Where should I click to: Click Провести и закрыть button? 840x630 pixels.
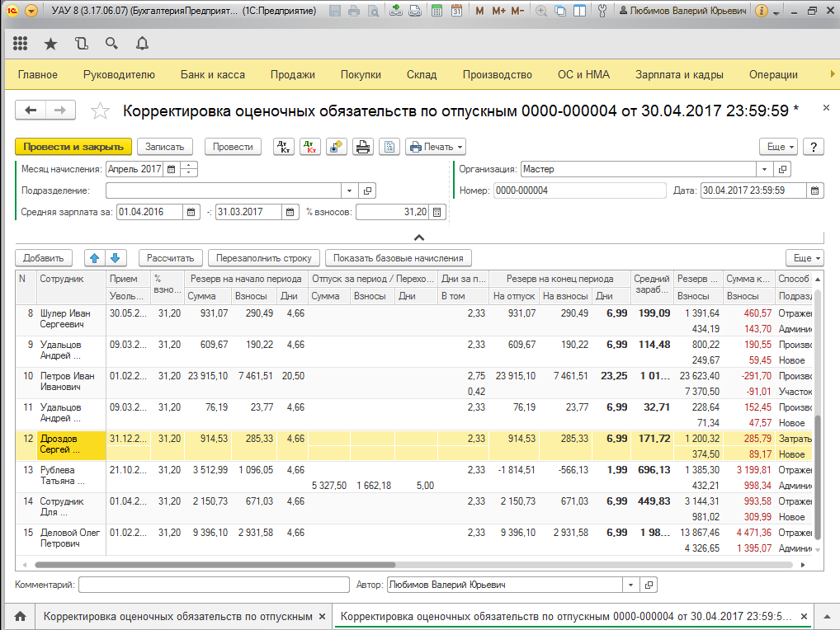click(x=73, y=147)
